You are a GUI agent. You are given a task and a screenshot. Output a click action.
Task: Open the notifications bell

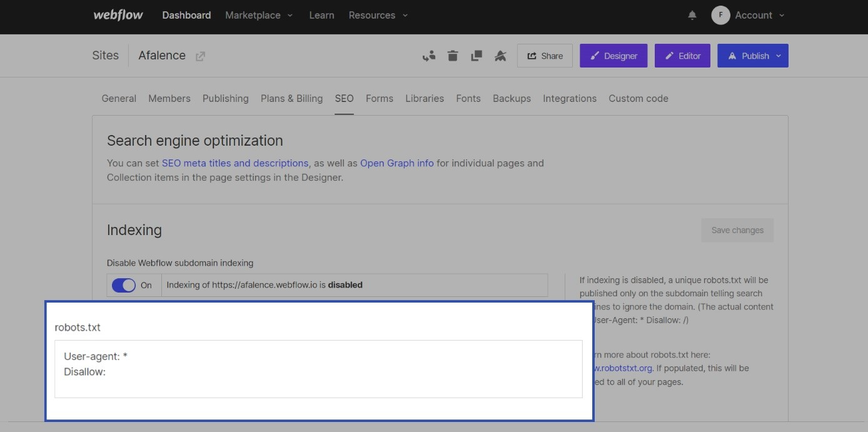click(692, 16)
